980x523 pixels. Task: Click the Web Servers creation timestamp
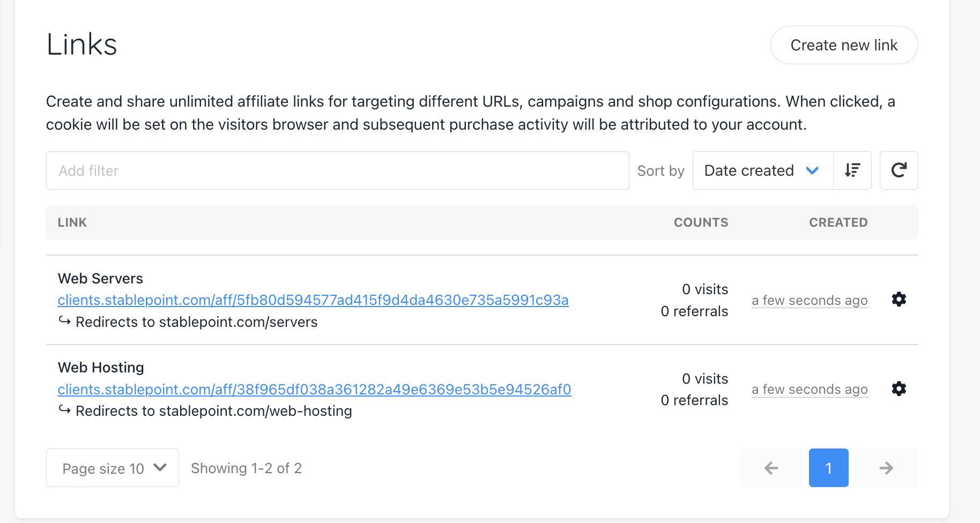tap(810, 301)
